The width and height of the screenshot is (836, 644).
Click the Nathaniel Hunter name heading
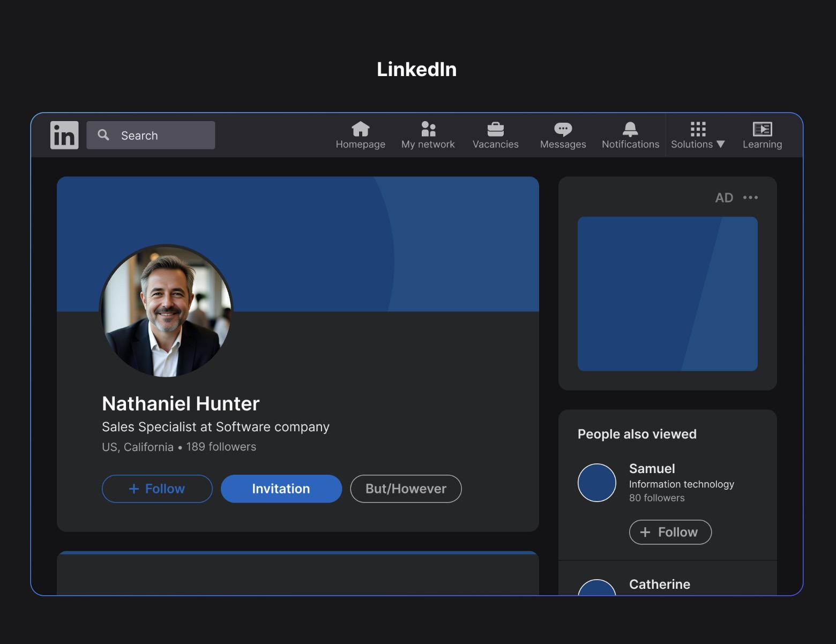click(x=181, y=403)
